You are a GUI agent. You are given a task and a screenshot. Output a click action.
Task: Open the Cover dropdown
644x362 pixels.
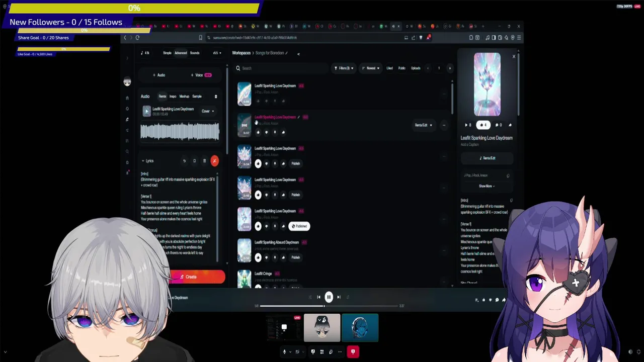coord(208,111)
